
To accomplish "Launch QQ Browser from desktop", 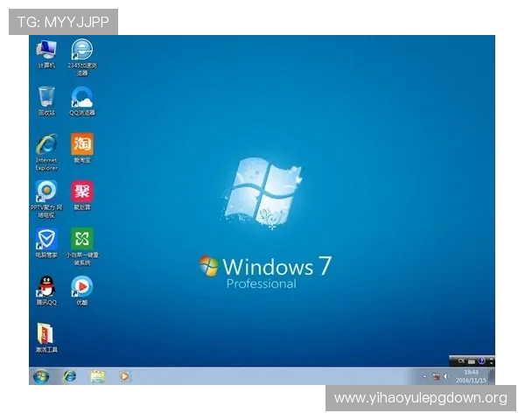I will [x=82, y=97].
